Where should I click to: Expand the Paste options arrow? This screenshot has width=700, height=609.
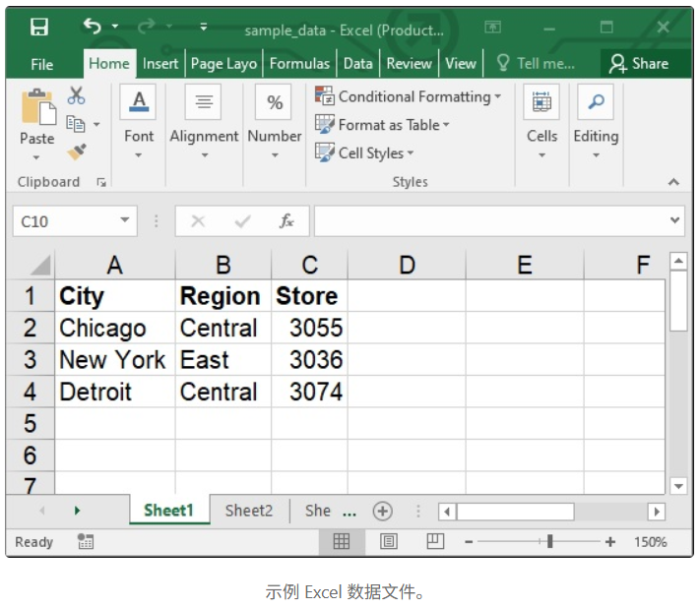click(36, 157)
